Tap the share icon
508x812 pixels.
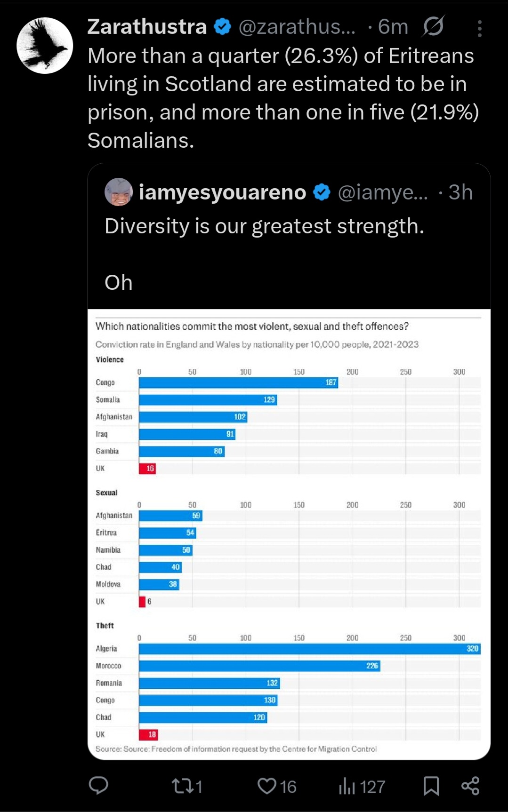pyautogui.click(x=470, y=786)
